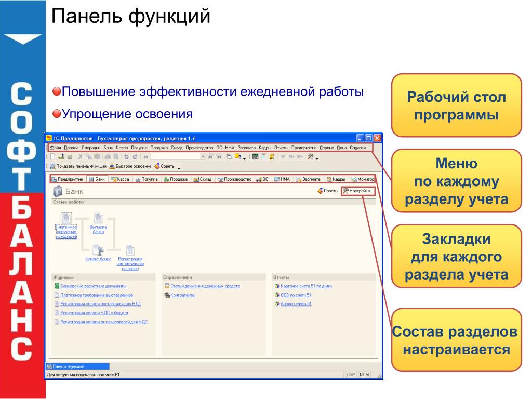Switch to the Монитор tab

tap(363, 179)
